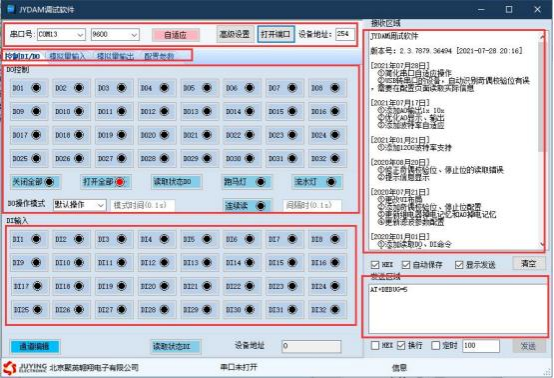
Task: Click the receive area scroll down arrow
Action: (542, 244)
